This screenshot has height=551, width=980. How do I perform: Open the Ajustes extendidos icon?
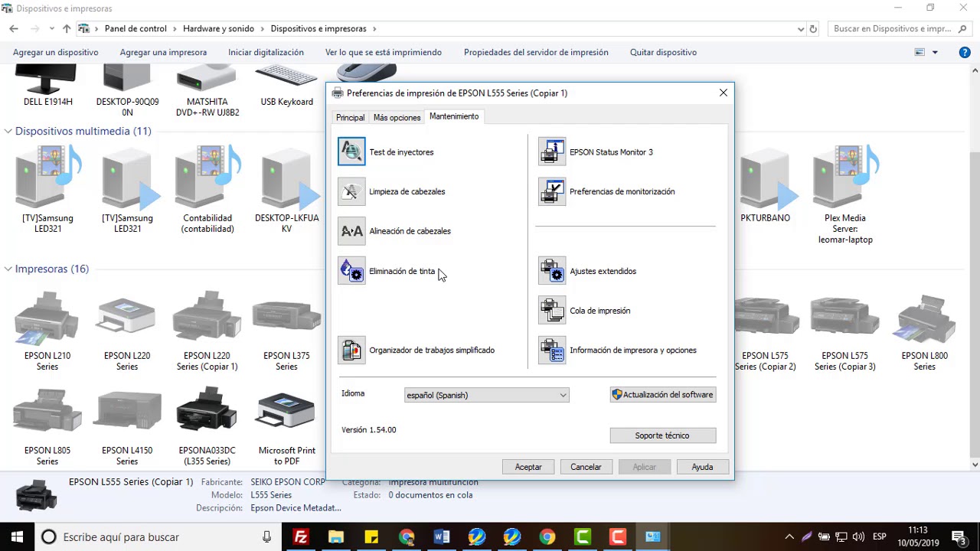(552, 271)
